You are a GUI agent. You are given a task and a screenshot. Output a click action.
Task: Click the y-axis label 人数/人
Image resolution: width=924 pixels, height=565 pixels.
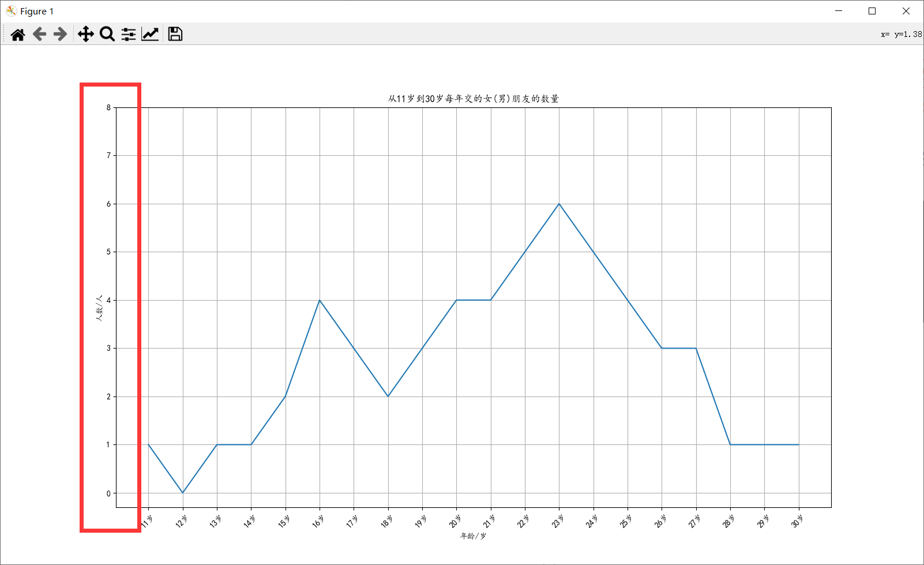tap(99, 308)
